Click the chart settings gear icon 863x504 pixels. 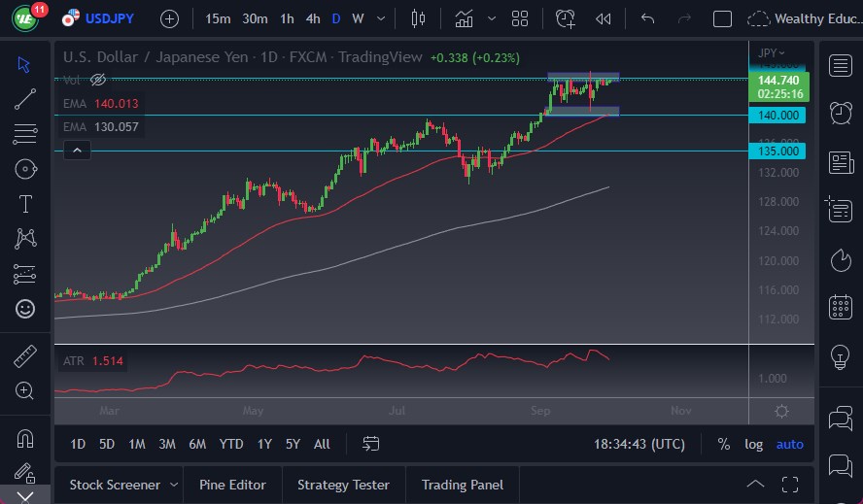[x=781, y=411]
